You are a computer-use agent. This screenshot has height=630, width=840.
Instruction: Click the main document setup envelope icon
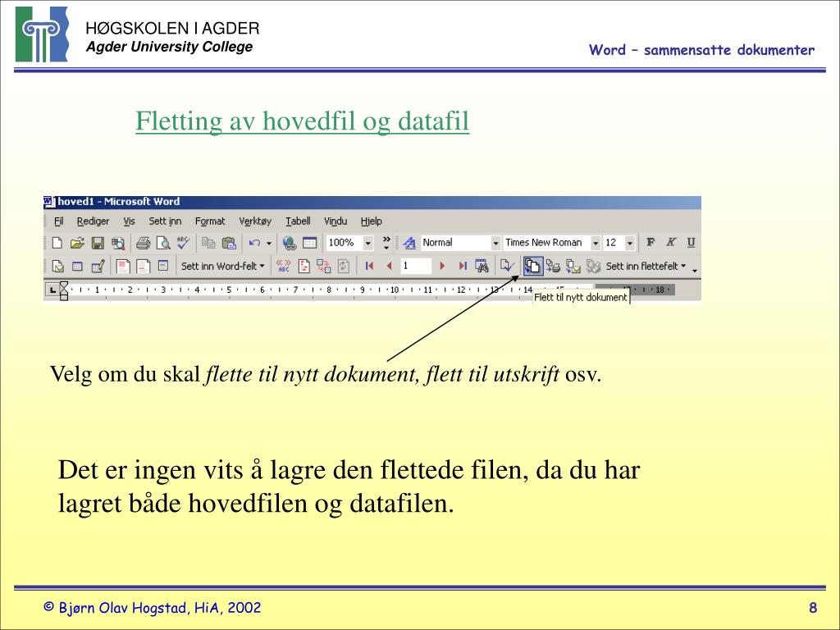pyautogui.click(x=57, y=266)
